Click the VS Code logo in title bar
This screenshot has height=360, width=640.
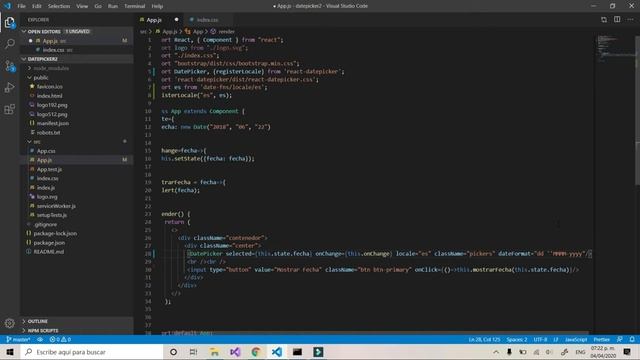pos(7,6)
